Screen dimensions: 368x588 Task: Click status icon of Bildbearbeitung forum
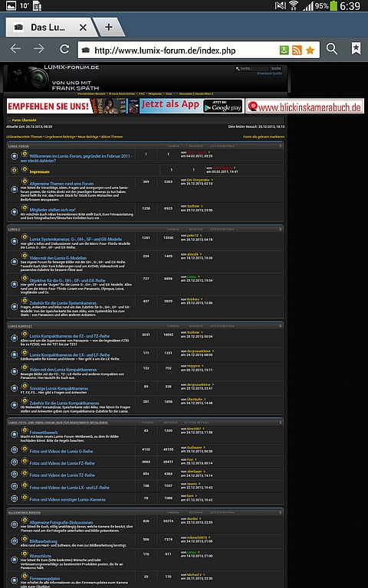pos(15,541)
